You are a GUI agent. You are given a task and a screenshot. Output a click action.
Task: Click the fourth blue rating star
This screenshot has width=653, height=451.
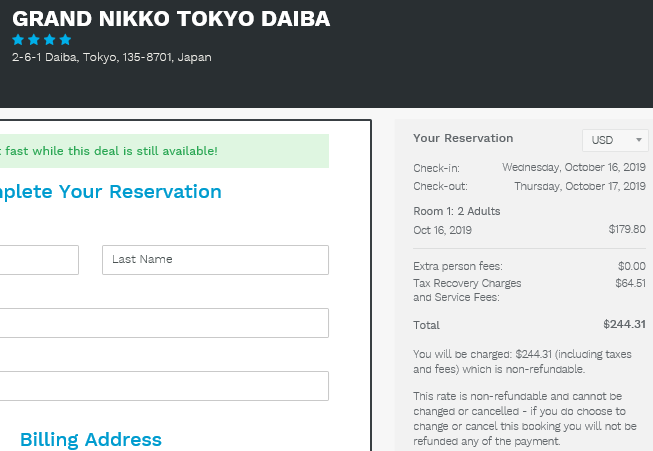[65, 40]
